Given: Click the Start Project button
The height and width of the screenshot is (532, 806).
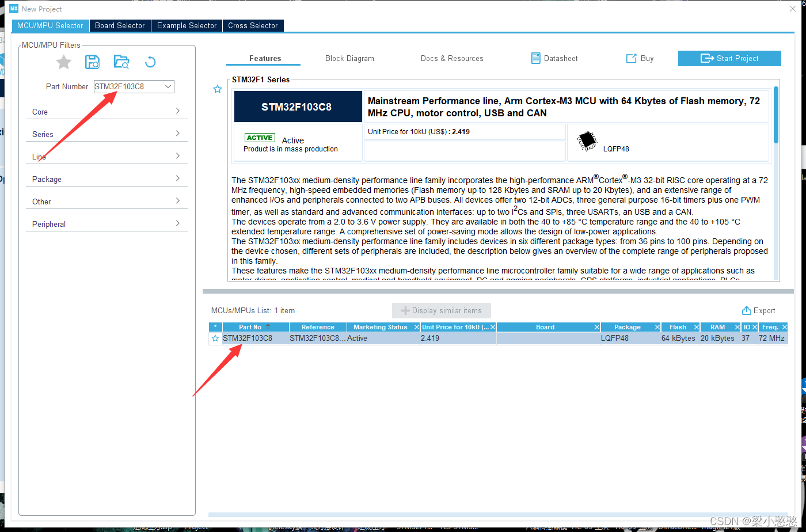Looking at the screenshot, I should (729, 58).
